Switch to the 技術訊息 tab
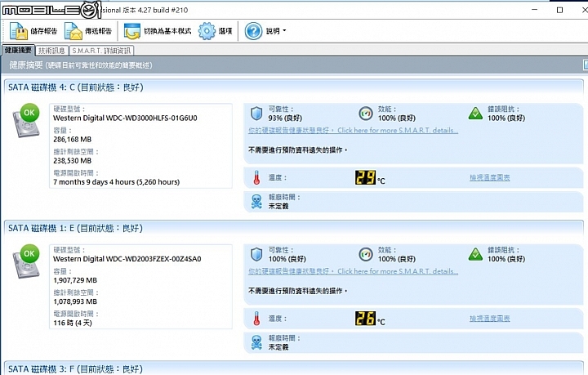This screenshot has width=588, height=375. click(51, 51)
